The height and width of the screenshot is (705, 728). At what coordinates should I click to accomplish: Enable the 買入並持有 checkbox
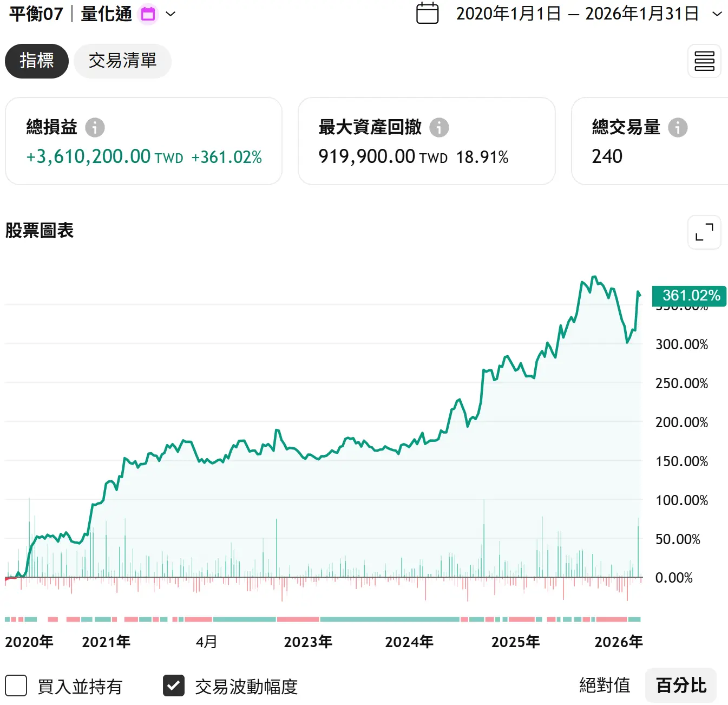(x=16, y=686)
